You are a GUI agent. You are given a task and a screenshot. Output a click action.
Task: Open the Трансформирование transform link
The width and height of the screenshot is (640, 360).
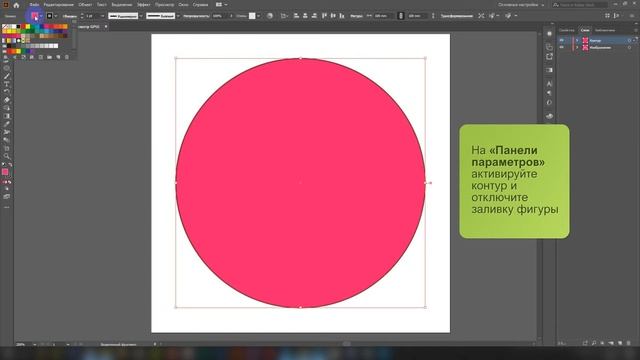click(x=457, y=16)
